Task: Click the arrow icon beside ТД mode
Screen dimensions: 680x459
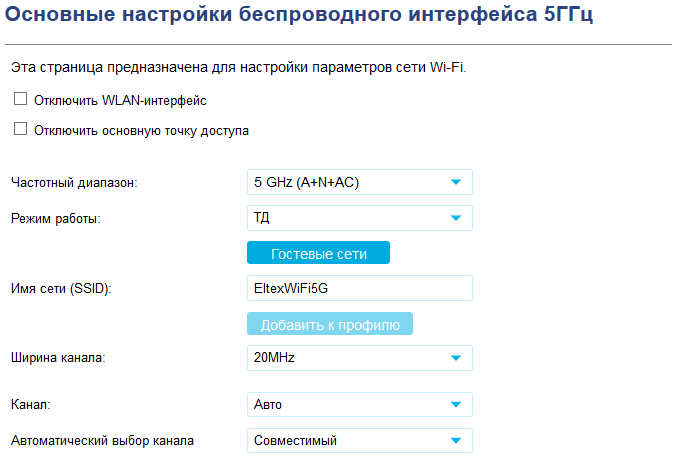Action: pyautogui.click(x=456, y=217)
